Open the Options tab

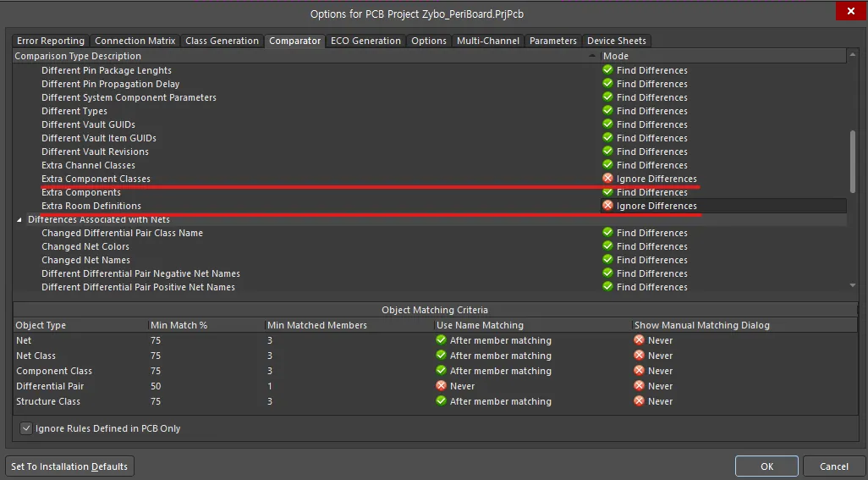point(429,41)
